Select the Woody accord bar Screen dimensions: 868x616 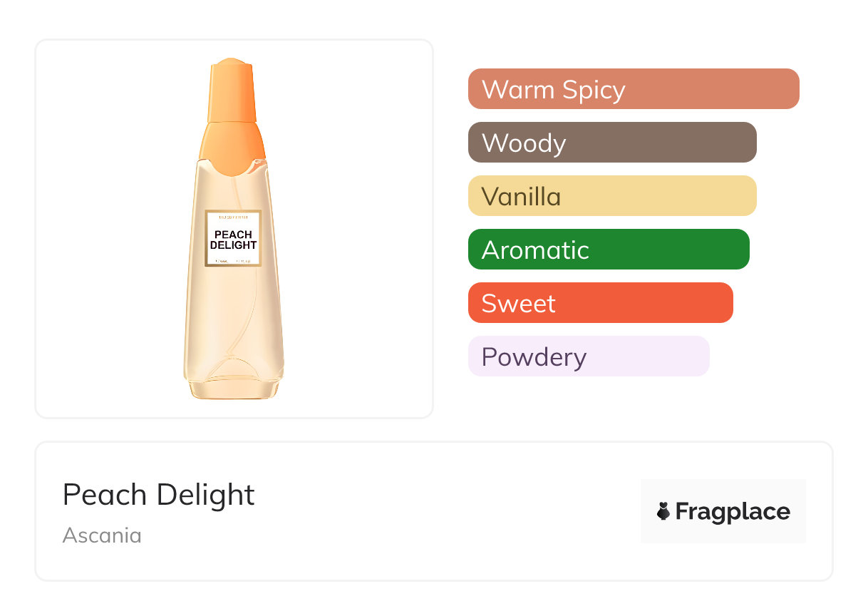(611, 143)
